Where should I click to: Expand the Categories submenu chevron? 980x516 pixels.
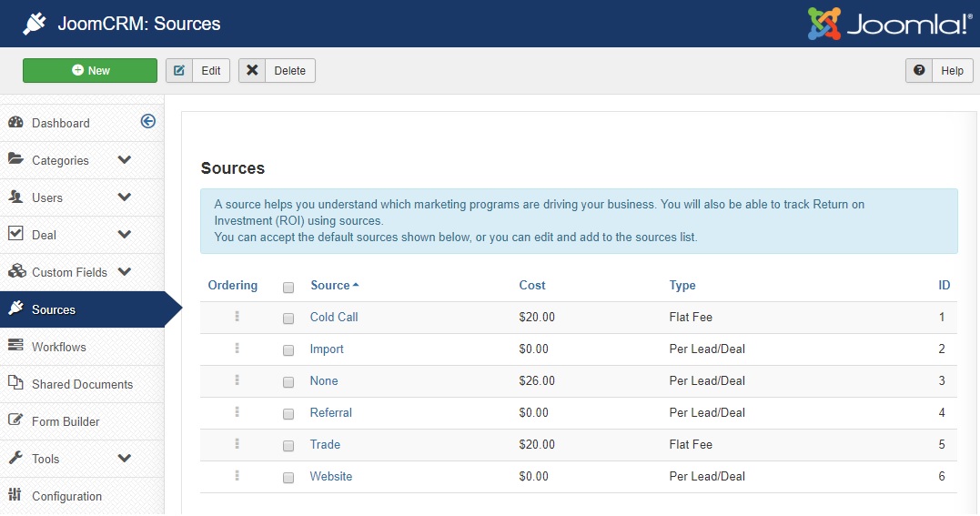[125, 159]
